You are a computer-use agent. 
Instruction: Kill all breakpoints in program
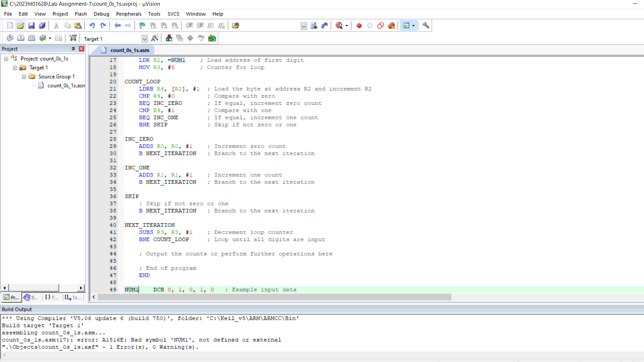click(392, 25)
